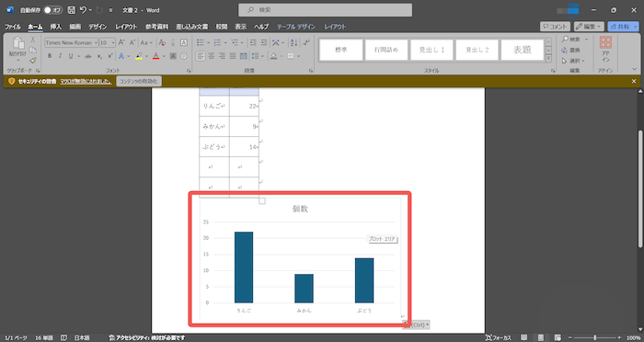Open the File (ファイル) tab

[13, 27]
